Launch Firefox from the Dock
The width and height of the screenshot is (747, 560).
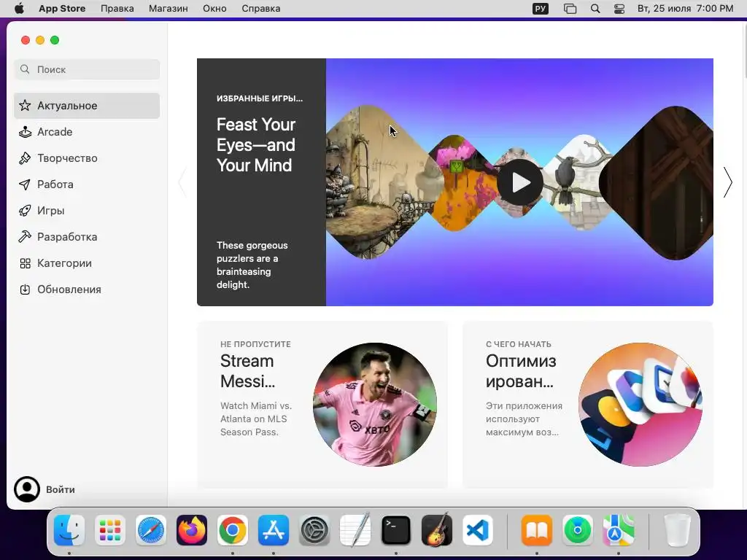(x=192, y=530)
